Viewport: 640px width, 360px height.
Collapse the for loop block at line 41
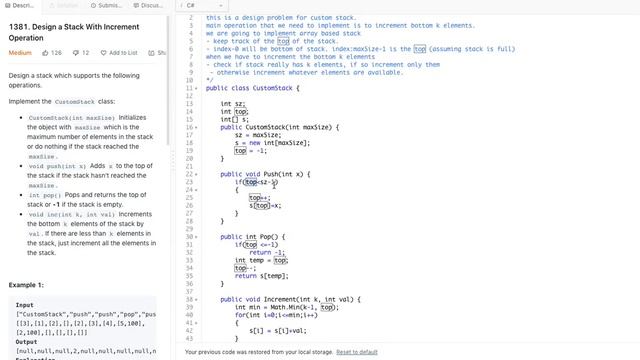(196, 323)
